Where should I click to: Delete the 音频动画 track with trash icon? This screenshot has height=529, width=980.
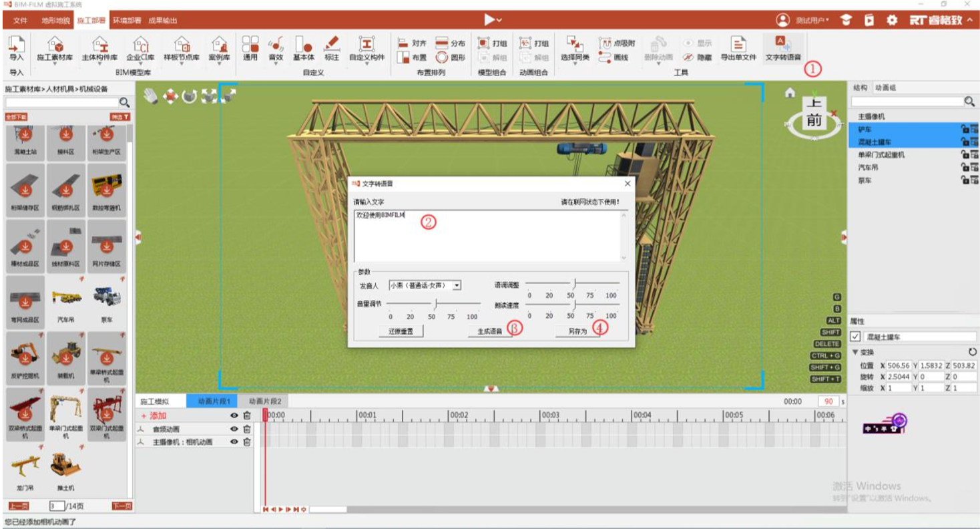[247, 429]
